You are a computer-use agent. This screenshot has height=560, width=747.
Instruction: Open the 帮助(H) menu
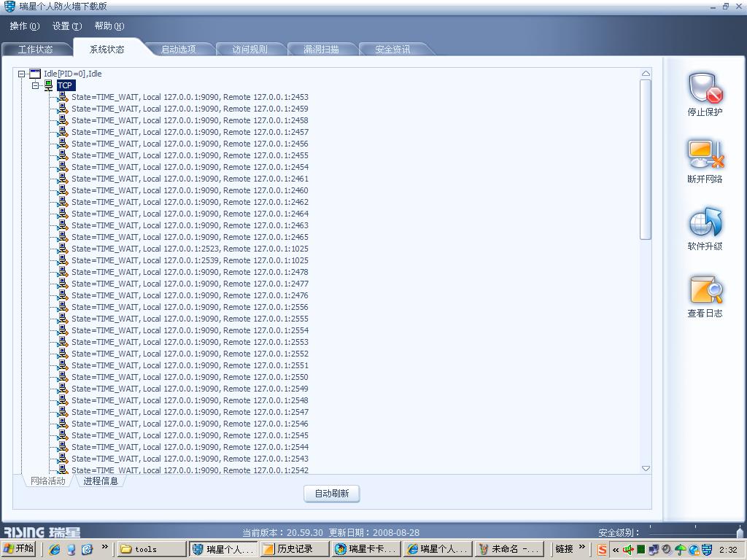point(109,26)
